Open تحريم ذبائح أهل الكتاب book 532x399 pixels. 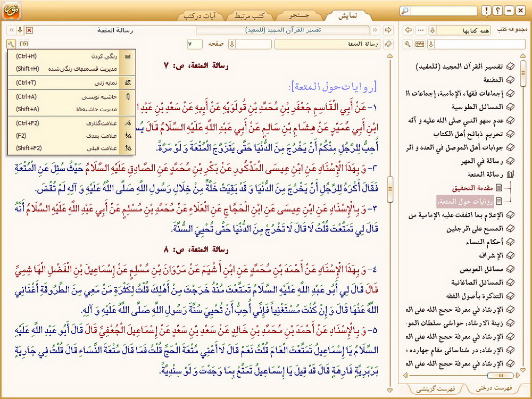468,135
